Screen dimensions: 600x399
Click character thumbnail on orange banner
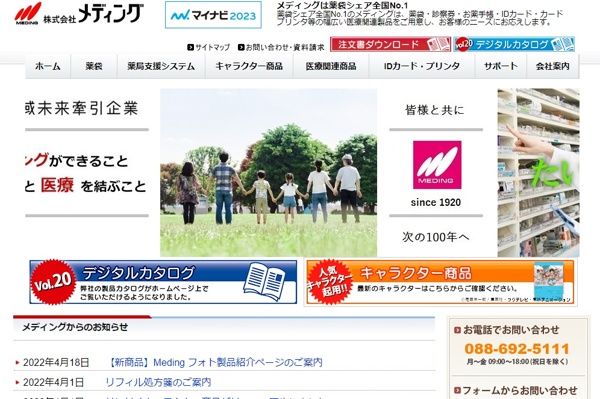coord(549,282)
